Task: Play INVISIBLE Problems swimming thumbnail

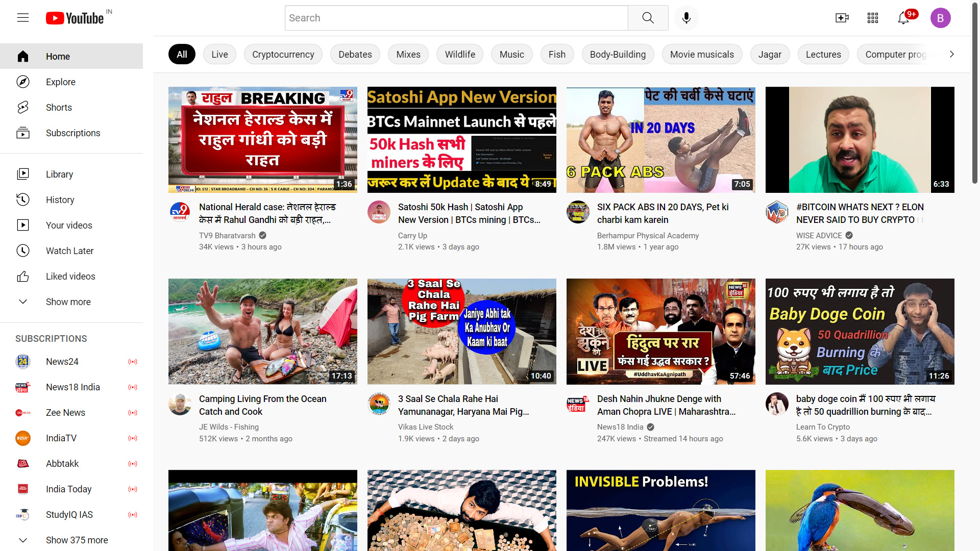Action: (x=661, y=510)
